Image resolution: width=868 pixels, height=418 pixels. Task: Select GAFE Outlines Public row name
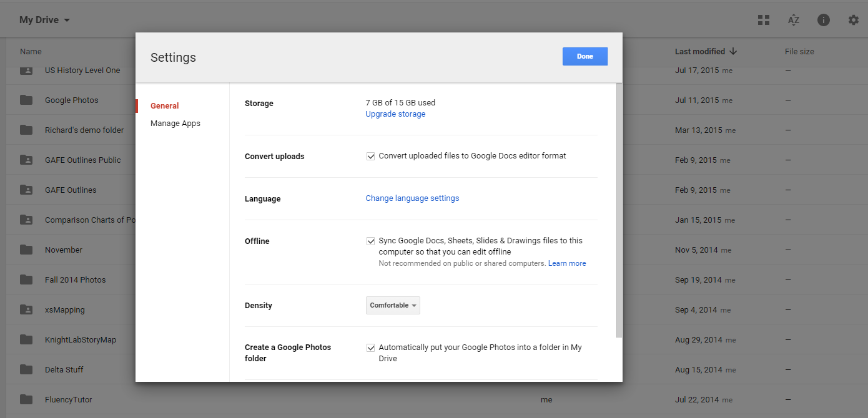click(83, 160)
